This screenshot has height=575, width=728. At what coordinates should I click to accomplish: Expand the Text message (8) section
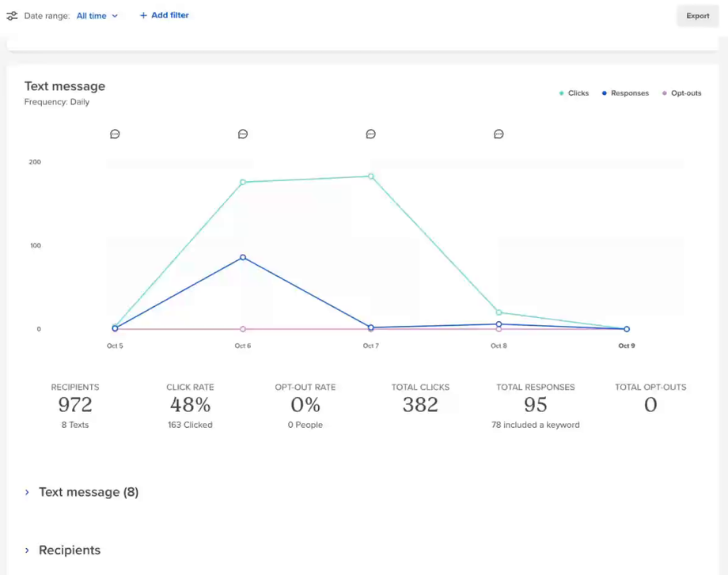point(82,492)
